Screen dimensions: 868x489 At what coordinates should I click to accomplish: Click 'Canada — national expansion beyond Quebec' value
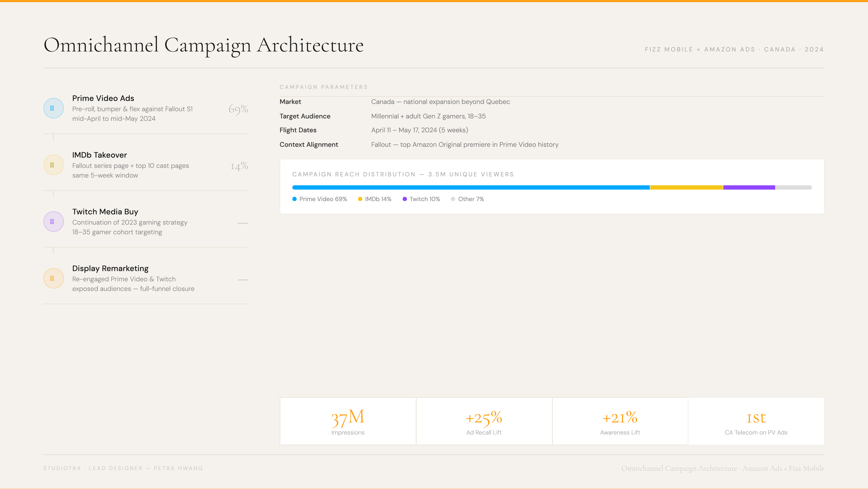point(440,101)
